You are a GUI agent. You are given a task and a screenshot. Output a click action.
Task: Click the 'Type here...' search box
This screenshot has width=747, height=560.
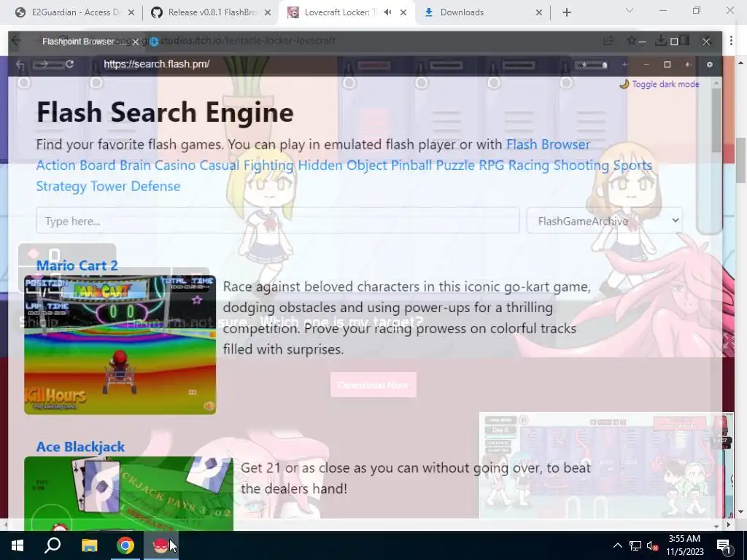click(277, 220)
